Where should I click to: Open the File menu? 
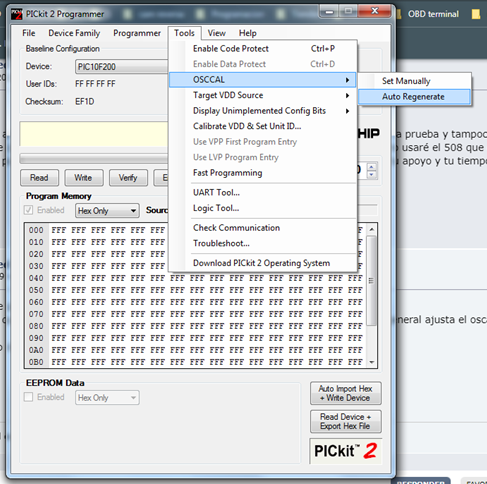click(x=29, y=33)
